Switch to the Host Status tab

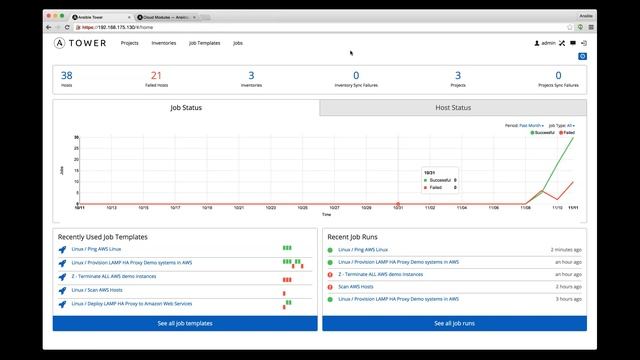(x=453, y=108)
